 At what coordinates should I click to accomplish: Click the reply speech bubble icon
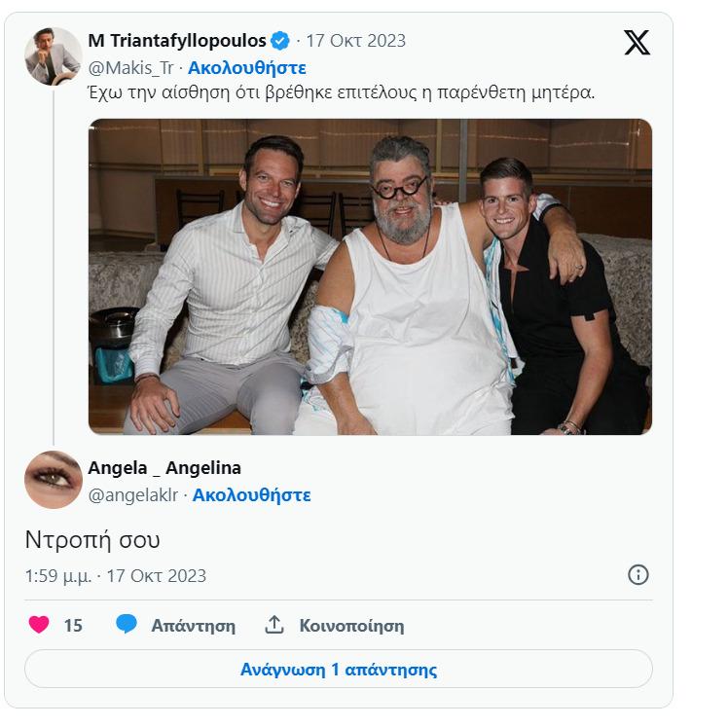(x=127, y=625)
